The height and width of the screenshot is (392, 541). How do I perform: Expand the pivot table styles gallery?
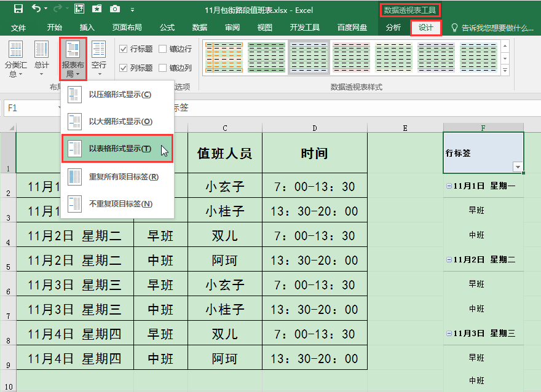[505, 72]
